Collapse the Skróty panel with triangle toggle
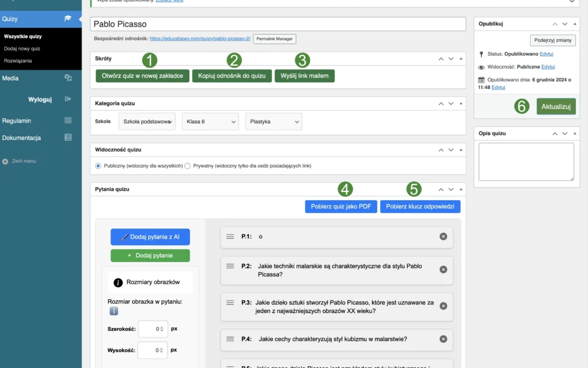 [461, 58]
